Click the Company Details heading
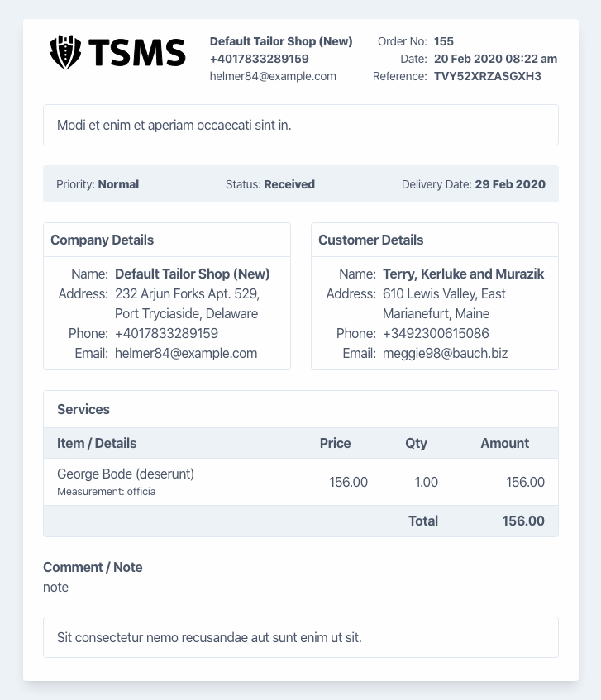 tap(102, 240)
